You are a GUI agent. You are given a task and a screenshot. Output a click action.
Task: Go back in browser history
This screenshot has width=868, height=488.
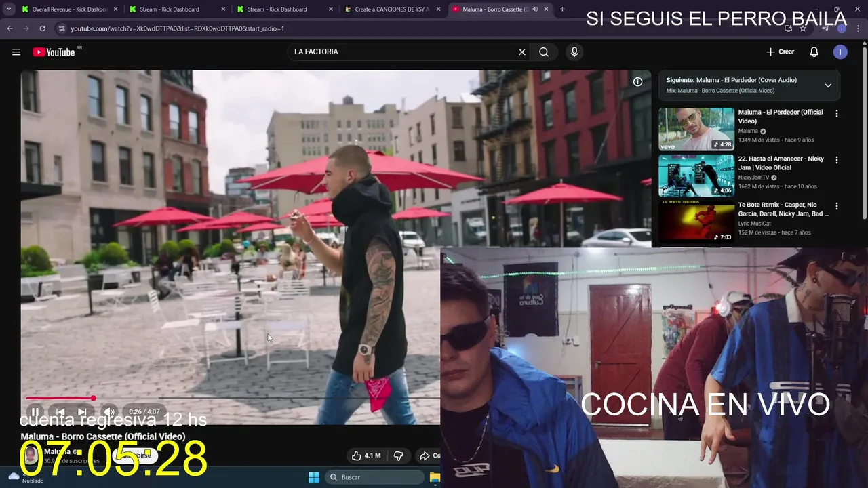tap(9, 28)
